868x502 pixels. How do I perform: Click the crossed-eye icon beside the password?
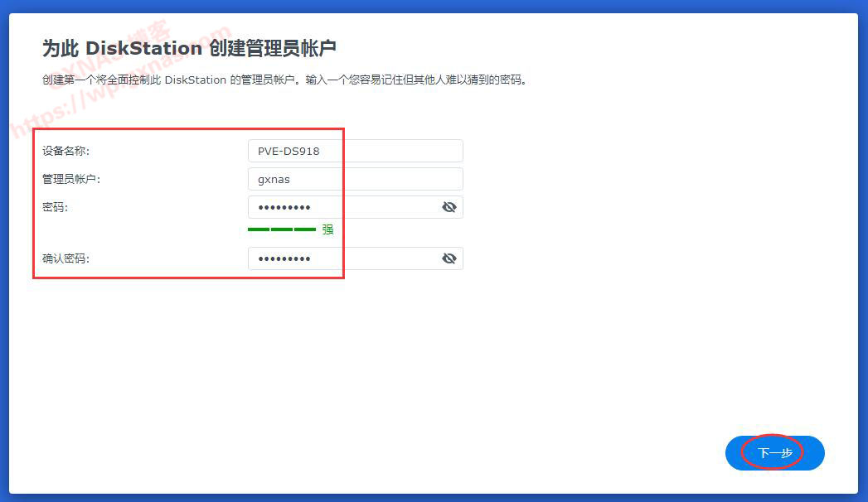449,206
